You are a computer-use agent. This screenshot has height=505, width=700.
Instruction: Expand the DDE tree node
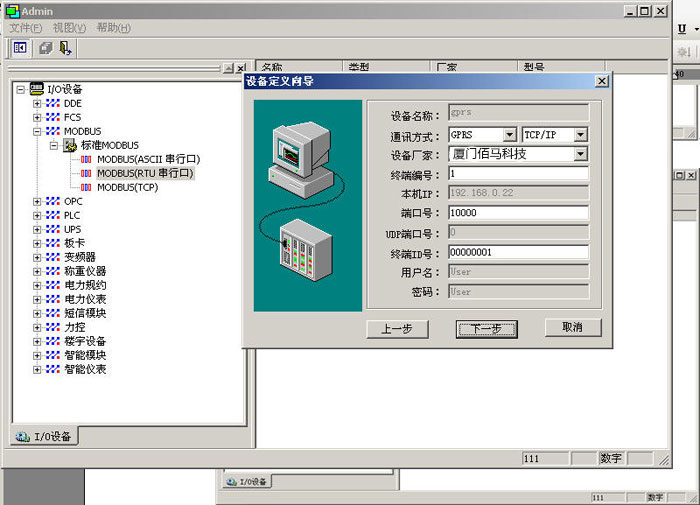(x=37, y=103)
